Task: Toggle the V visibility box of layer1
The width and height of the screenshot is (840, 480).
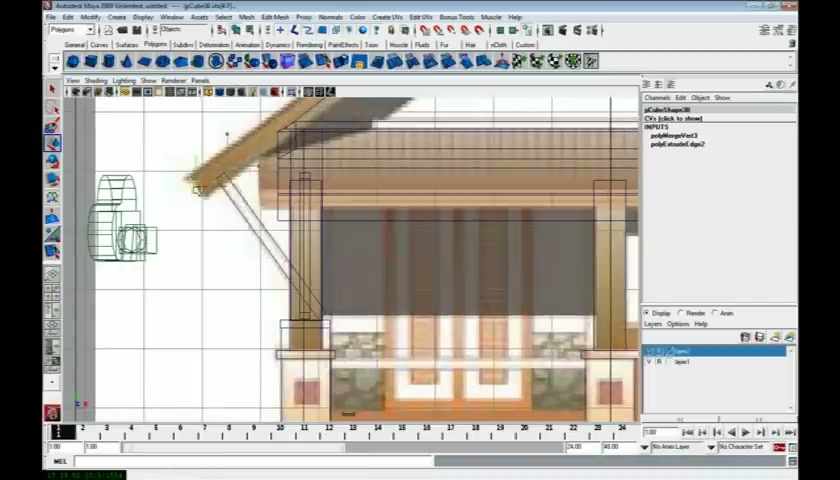Action: (x=649, y=362)
